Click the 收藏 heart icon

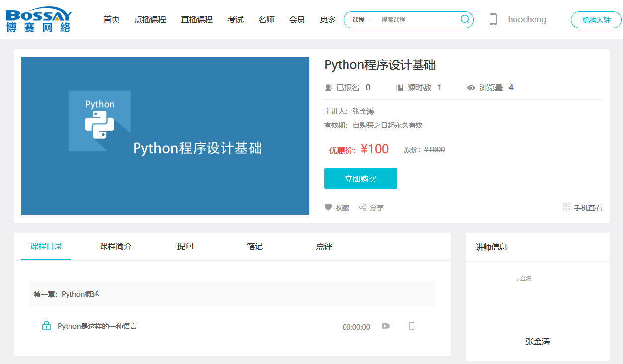pyautogui.click(x=328, y=207)
